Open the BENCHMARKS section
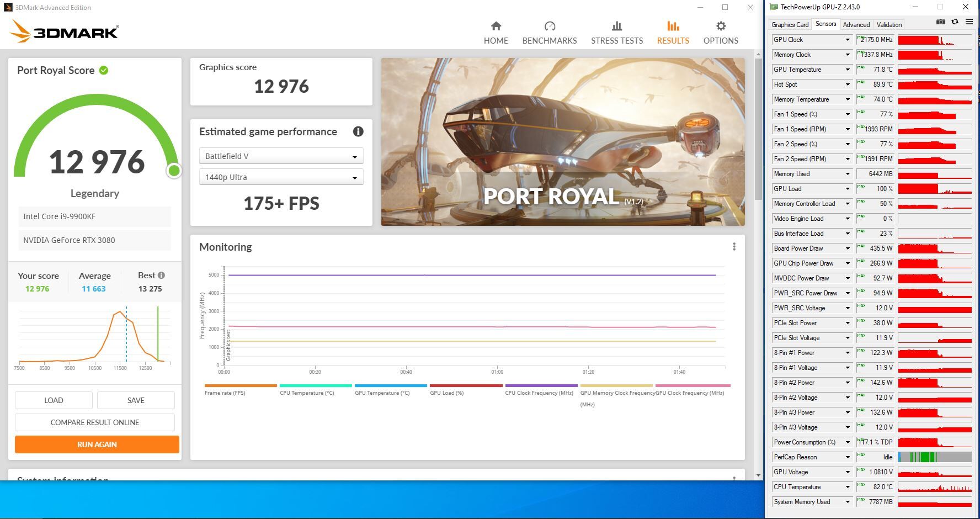Screen dimensions: 980x519 [x=550, y=33]
